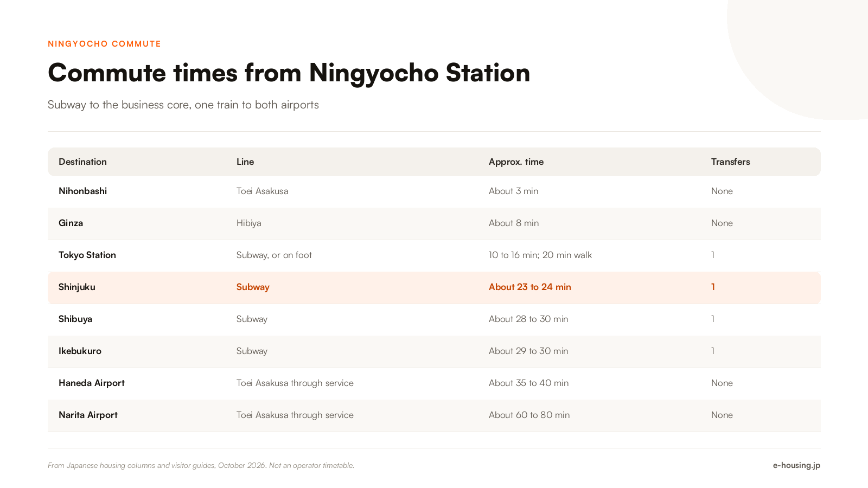Select the Tokyo Station destination cell

point(87,255)
